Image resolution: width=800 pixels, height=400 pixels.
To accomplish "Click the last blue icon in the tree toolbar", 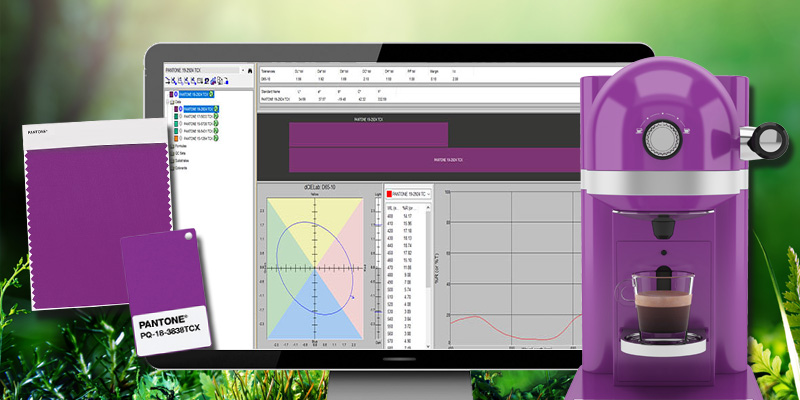I will [227, 81].
